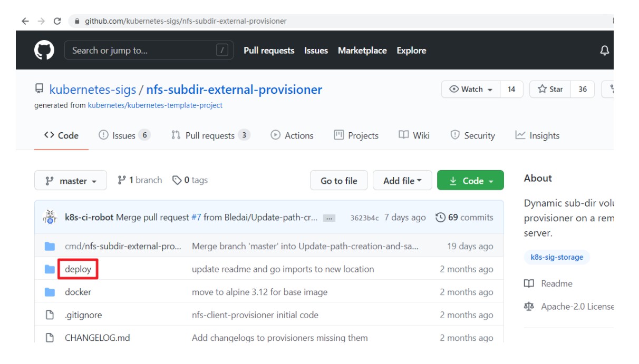Open the green Code download dropdown
639x364 pixels.
click(470, 181)
